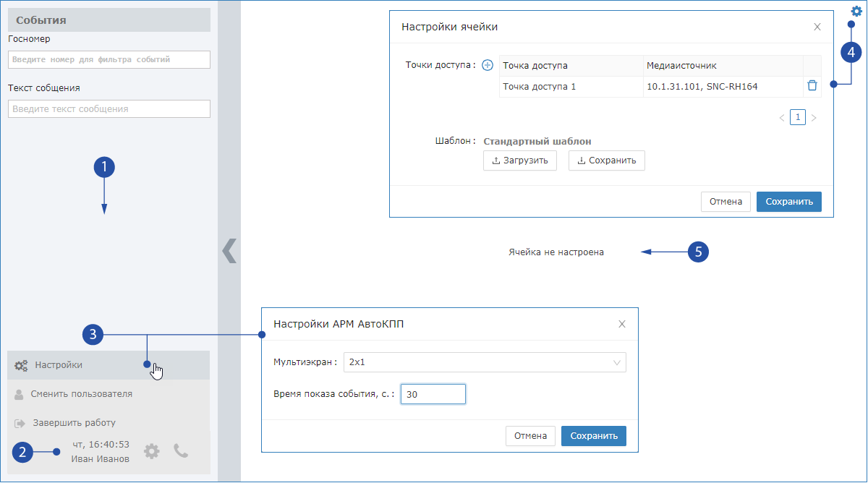The width and height of the screenshot is (868, 483).
Task: Delete Точка доступа 1 with trash icon
Action: click(812, 85)
